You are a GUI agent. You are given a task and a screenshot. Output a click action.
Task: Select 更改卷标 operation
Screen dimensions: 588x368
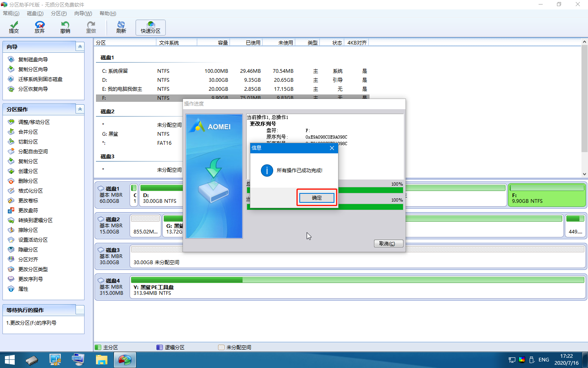pyautogui.click(x=28, y=200)
